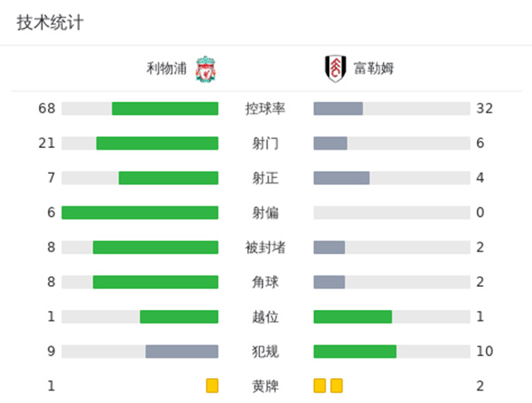Click Fulham's left yellow card icon
Image resolution: width=532 pixels, height=403 pixels.
click(320, 385)
